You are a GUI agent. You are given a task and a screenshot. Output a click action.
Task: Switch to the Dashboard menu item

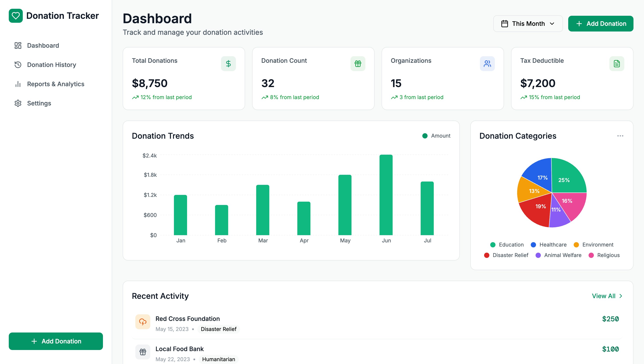pyautogui.click(x=43, y=45)
